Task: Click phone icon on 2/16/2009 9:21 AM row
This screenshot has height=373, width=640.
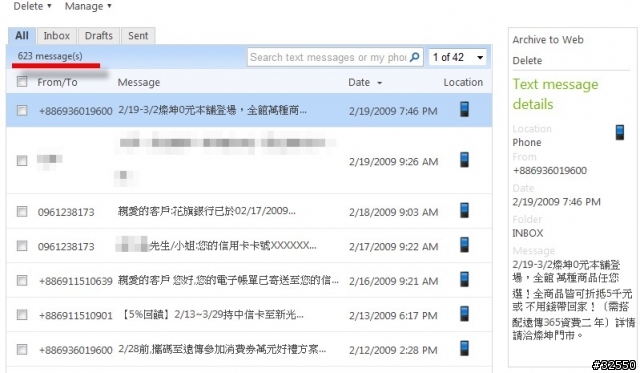Action: click(464, 280)
